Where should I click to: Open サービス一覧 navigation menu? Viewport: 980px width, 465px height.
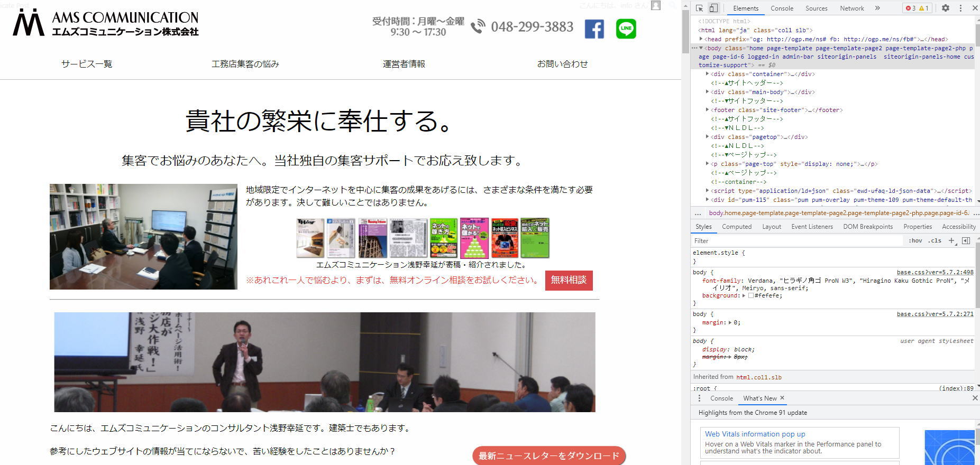87,64
